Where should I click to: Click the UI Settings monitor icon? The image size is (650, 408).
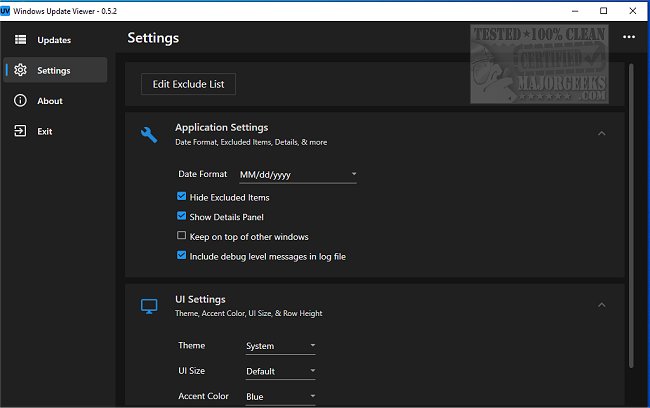(x=148, y=306)
